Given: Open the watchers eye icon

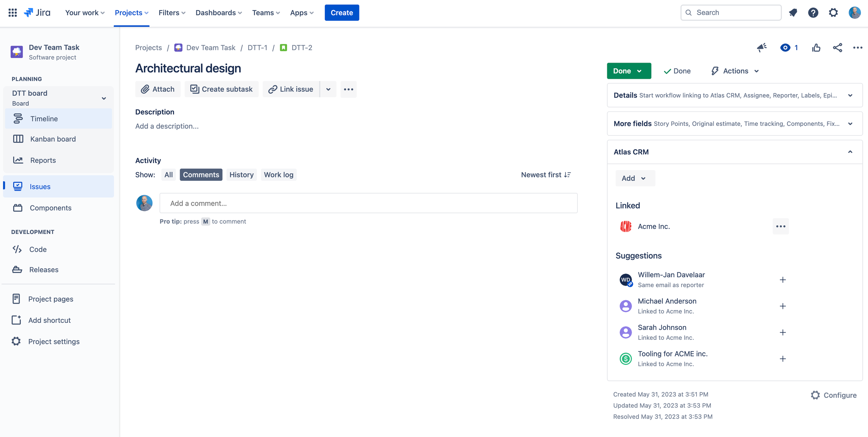Looking at the screenshot, I should click(x=785, y=47).
